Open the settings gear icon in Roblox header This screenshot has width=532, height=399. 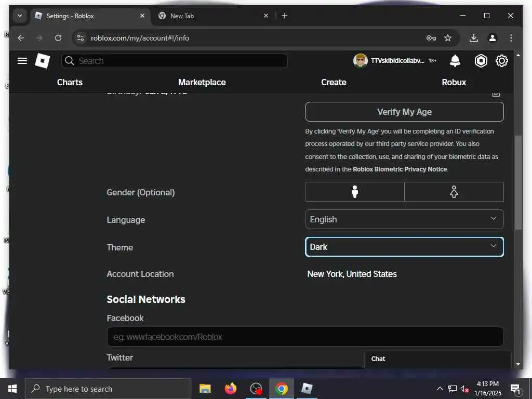pos(501,61)
